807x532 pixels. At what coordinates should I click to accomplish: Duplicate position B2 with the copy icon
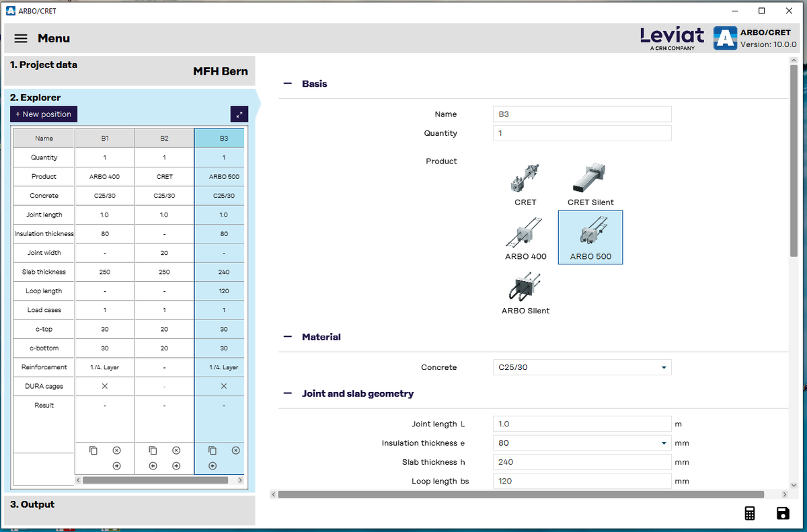153,450
